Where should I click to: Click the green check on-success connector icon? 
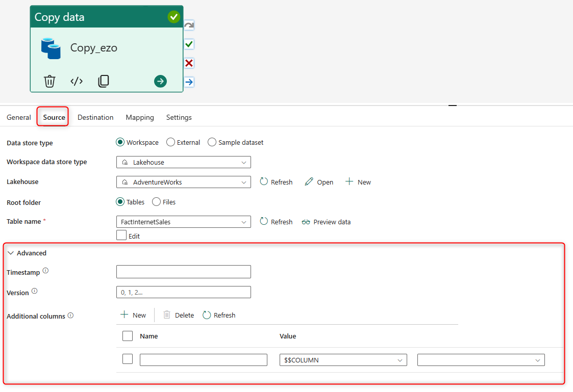[189, 44]
